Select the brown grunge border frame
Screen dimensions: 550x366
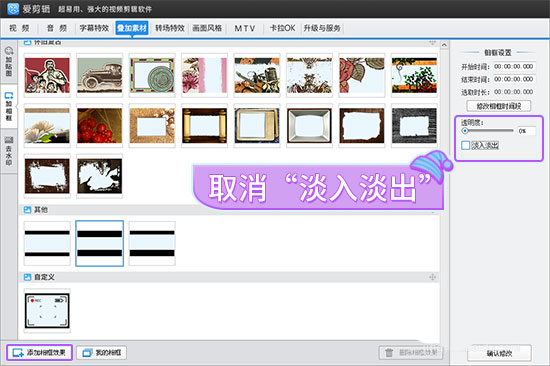tap(47, 176)
